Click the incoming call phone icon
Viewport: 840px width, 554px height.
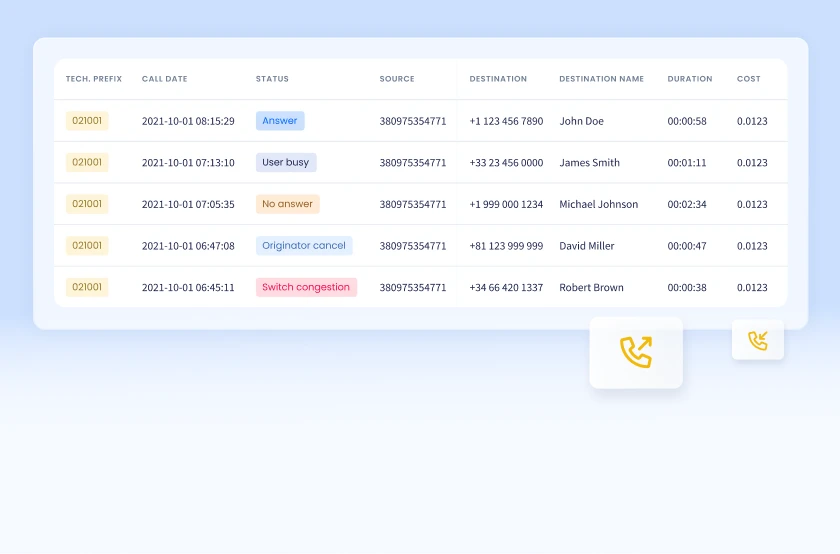coord(758,341)
